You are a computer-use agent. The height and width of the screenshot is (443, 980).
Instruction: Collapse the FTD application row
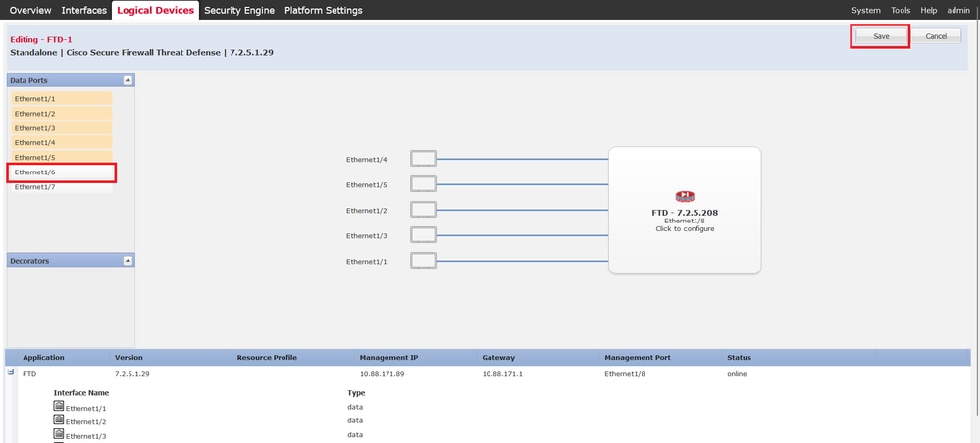[x=11, y=371]
